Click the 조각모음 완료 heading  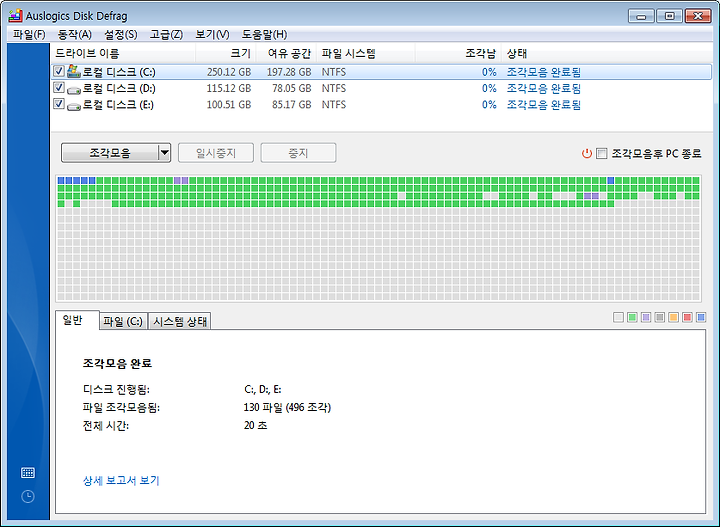click(x=117, y=363)
